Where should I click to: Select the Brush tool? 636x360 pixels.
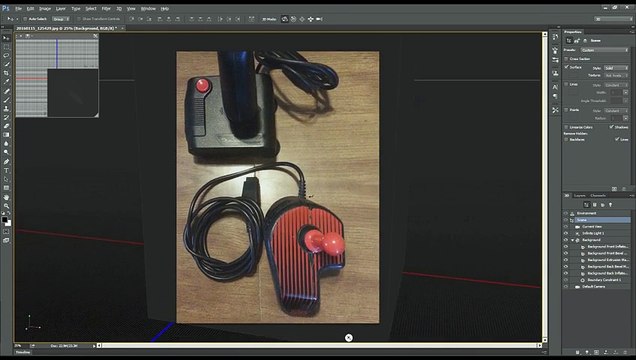click(6, 100)
